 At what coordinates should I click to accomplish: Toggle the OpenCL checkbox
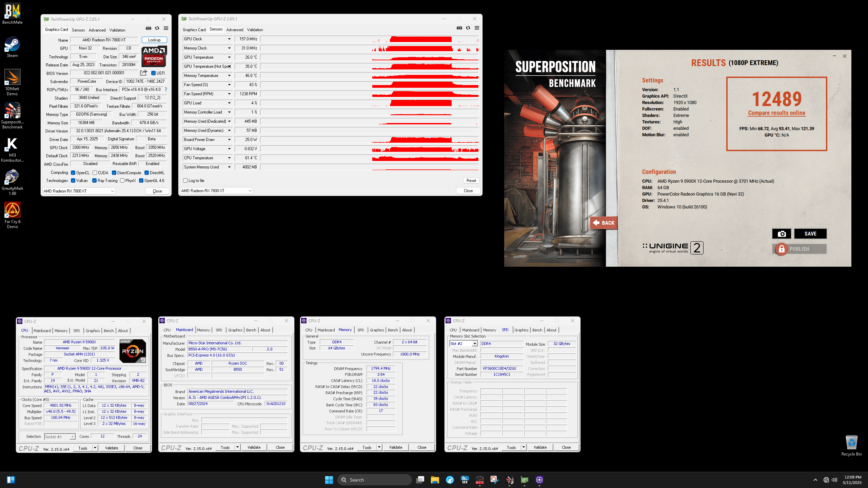pyautogui.click(x=73, y=173)
